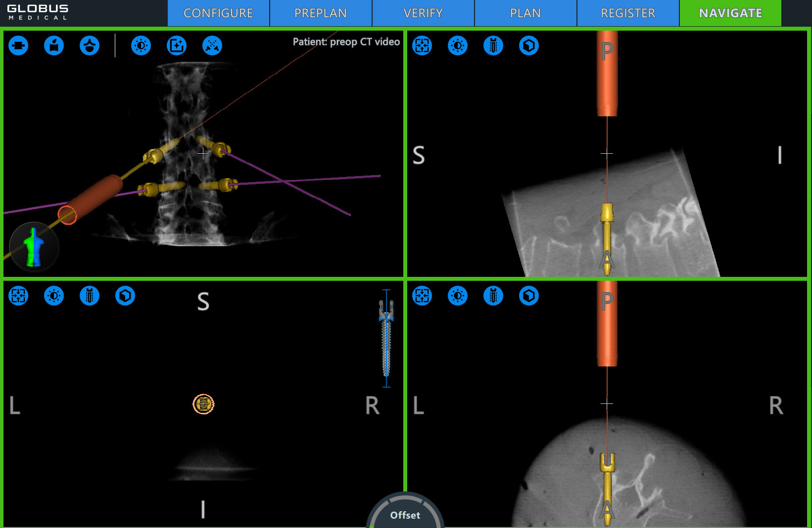This screenshot has width=812, height=528.
Task: Click the vertebra-shaped icon in the 3D view
Action: coord(18,45)
